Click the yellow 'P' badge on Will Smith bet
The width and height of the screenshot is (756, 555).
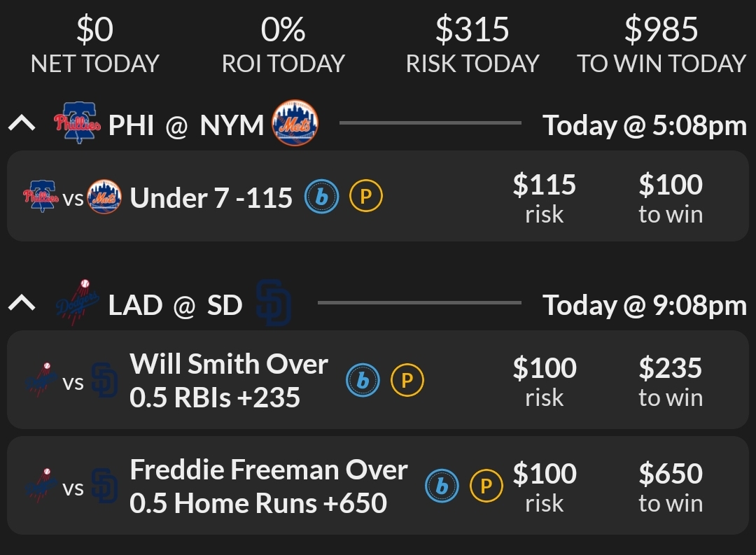(407, 380)
